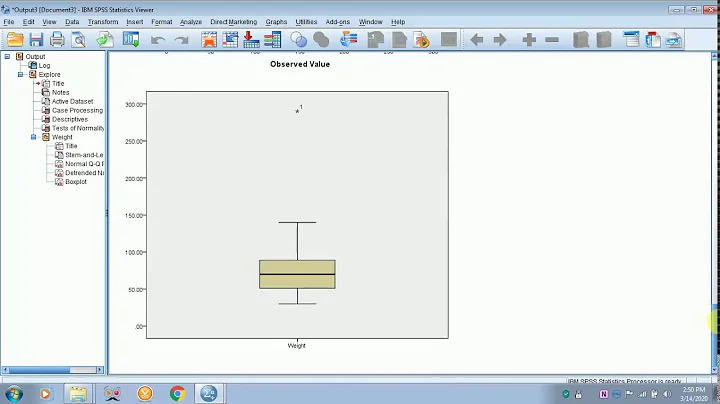
Task: Open the Analyze menu
Action: tap(191, 22)
